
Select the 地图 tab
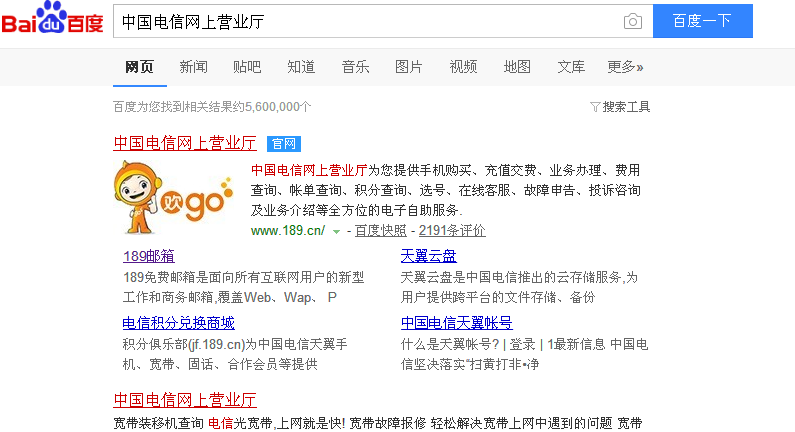click(x=517, y=67)
